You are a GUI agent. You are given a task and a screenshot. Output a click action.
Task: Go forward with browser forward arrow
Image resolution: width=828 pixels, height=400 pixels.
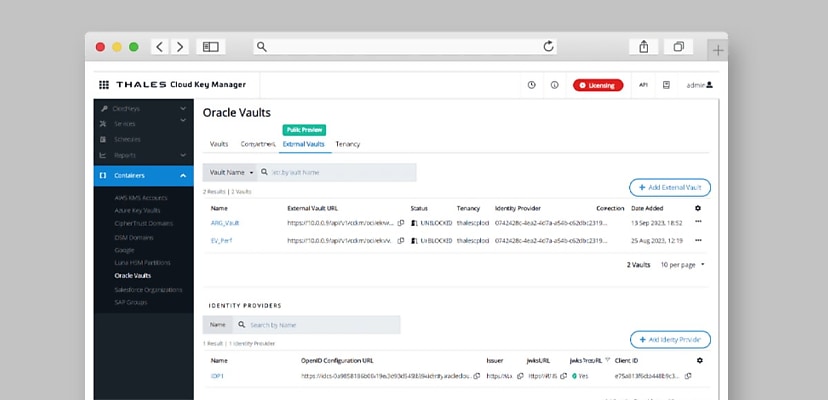(x=180, y=47)
